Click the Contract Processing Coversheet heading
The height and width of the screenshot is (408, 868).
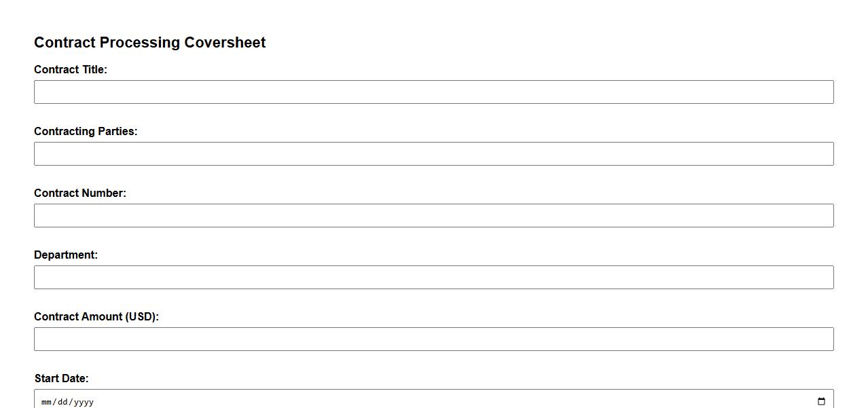tap(149, 42)
